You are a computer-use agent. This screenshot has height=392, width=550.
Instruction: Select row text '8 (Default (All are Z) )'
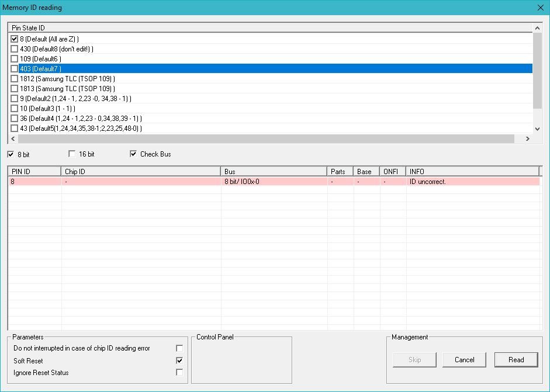(49, 39)
